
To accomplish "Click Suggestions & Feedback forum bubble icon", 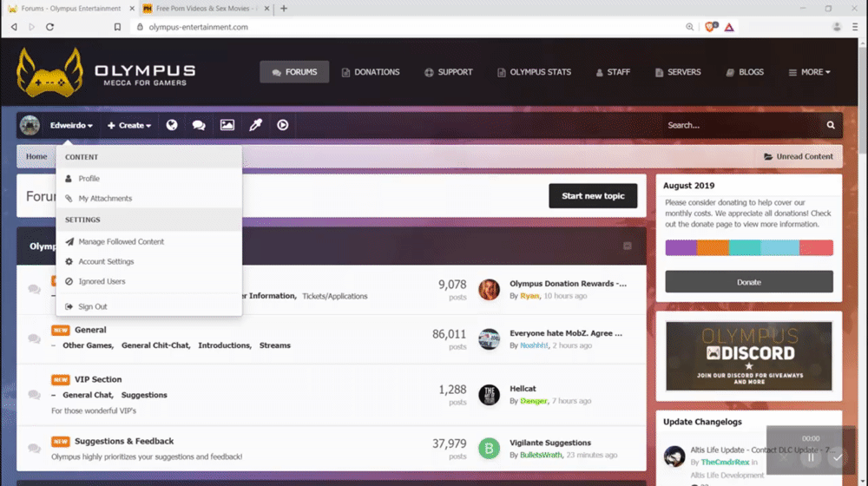I will pos(35,449).
